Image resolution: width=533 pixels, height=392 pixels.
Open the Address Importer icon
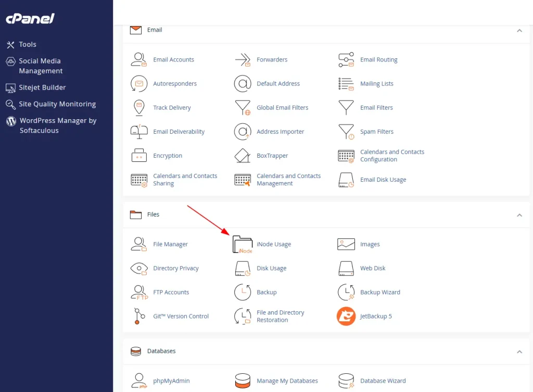[243, 132]
